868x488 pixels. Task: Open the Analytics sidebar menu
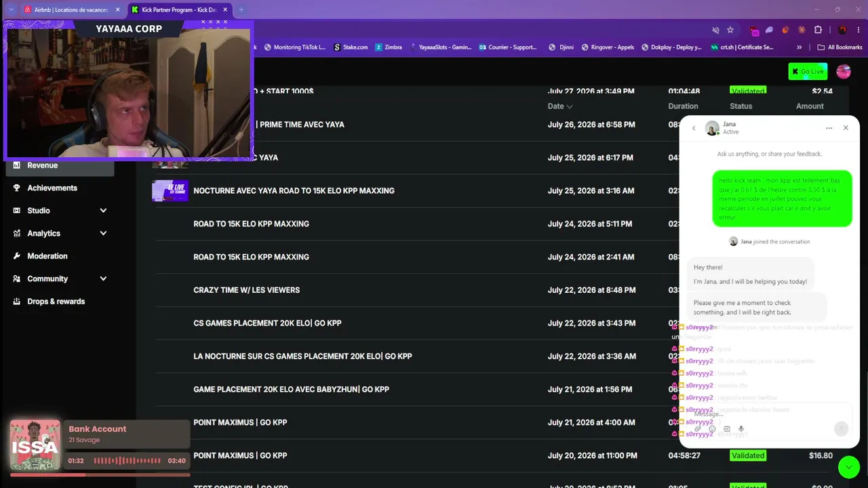pyautogui.click(x=60, y=233)
